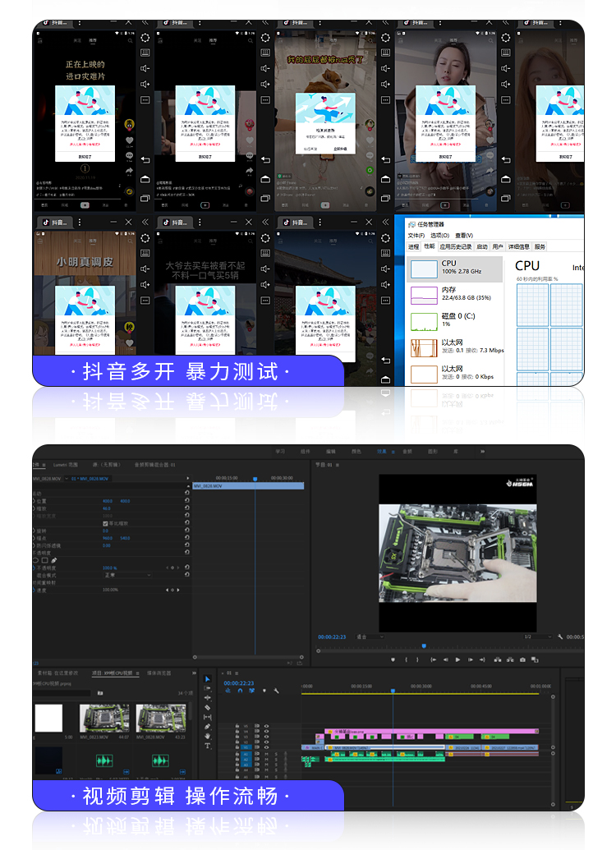Switch to 详细信息 tab in Task Manager
Image resolution: width=616 pixels, height=850 pixels.
pos(519,246)
